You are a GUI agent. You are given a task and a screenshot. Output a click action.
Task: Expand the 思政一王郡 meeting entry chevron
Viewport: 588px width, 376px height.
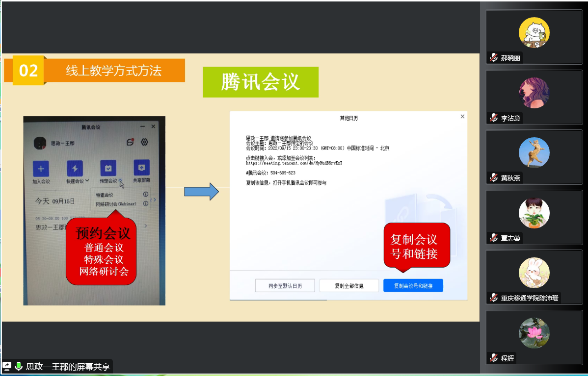point(145,226)
